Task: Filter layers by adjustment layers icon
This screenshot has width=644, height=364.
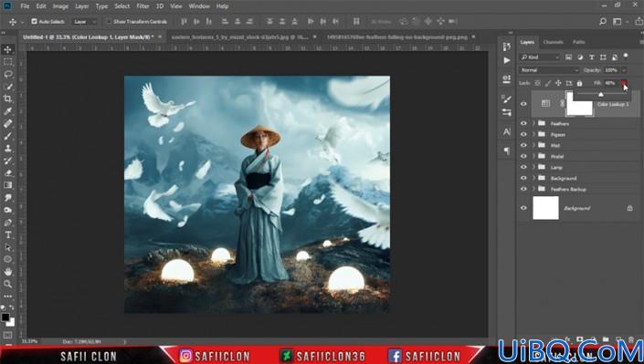Action: 580,57
